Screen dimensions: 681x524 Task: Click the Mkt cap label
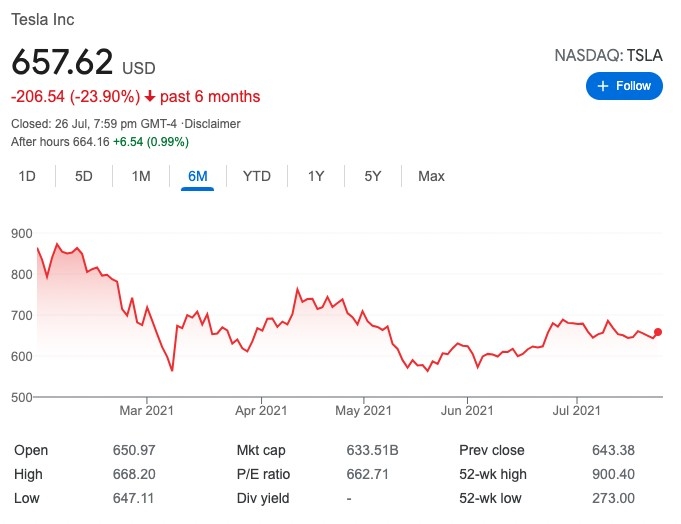click(261, 450)
